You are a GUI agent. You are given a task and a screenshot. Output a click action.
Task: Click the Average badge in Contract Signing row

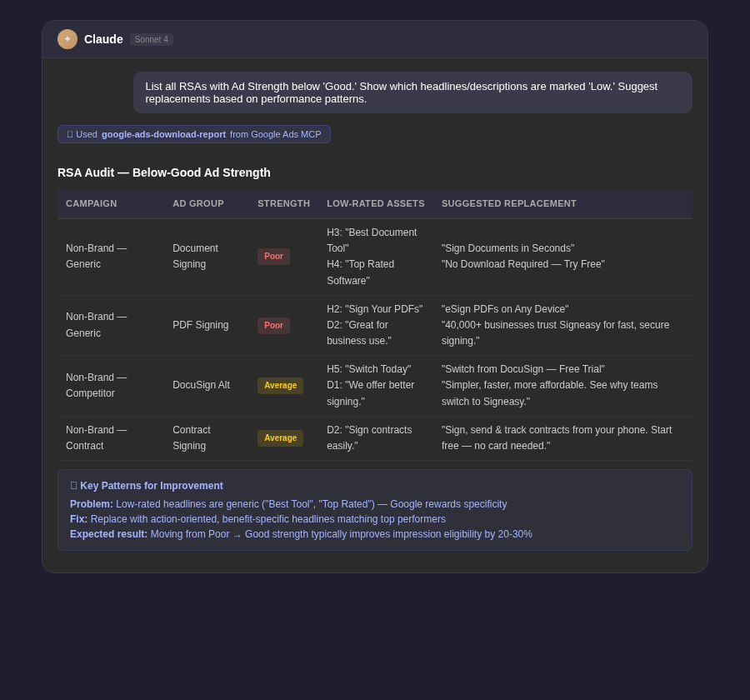280,437
